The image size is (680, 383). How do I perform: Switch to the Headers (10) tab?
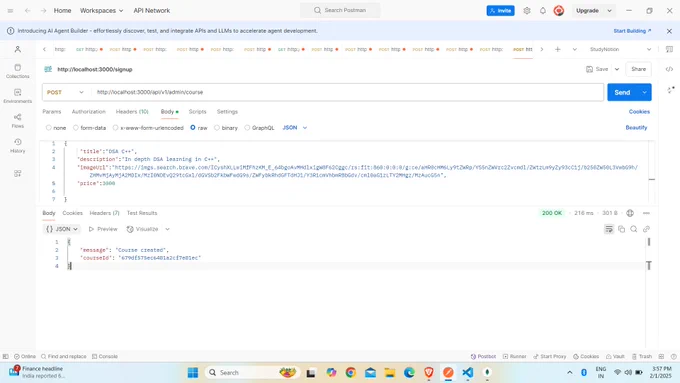coord(132,111)
